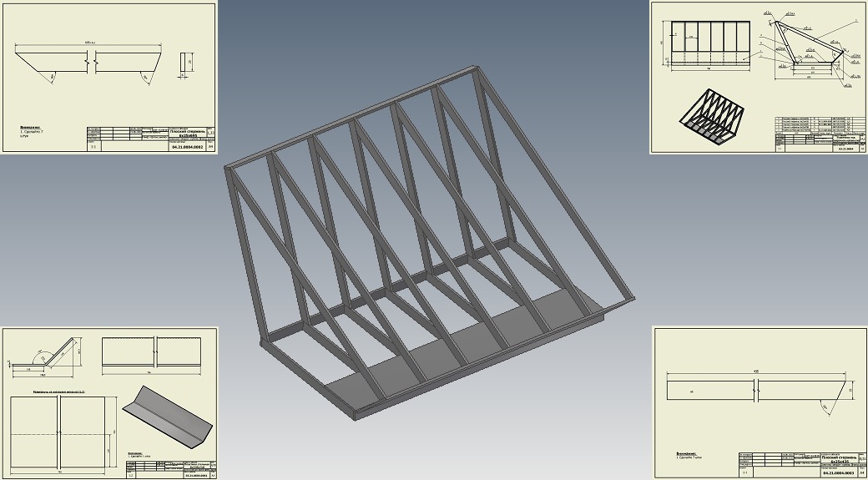Click the side view of the assembly drawing
This screenshot has width=868, height=480.
810,49
